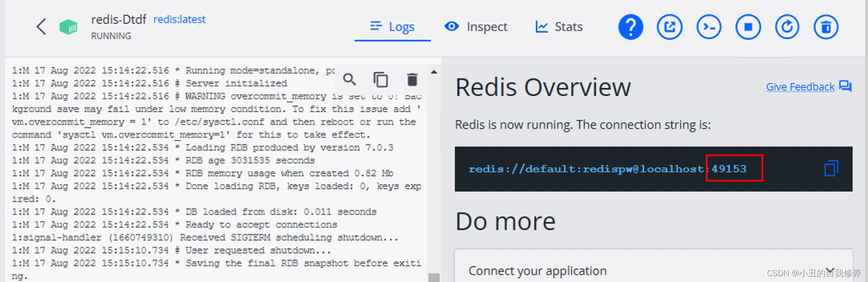Delete the container with trash icon
The width and height of the screenshot is (868, 282).
pos(826,27)
